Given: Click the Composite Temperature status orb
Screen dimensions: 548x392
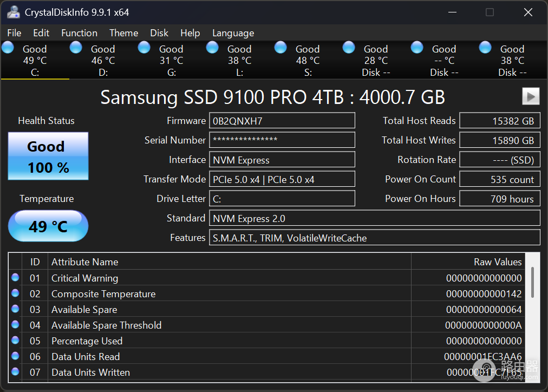Looking at the screenshot, I should [15, 293].
